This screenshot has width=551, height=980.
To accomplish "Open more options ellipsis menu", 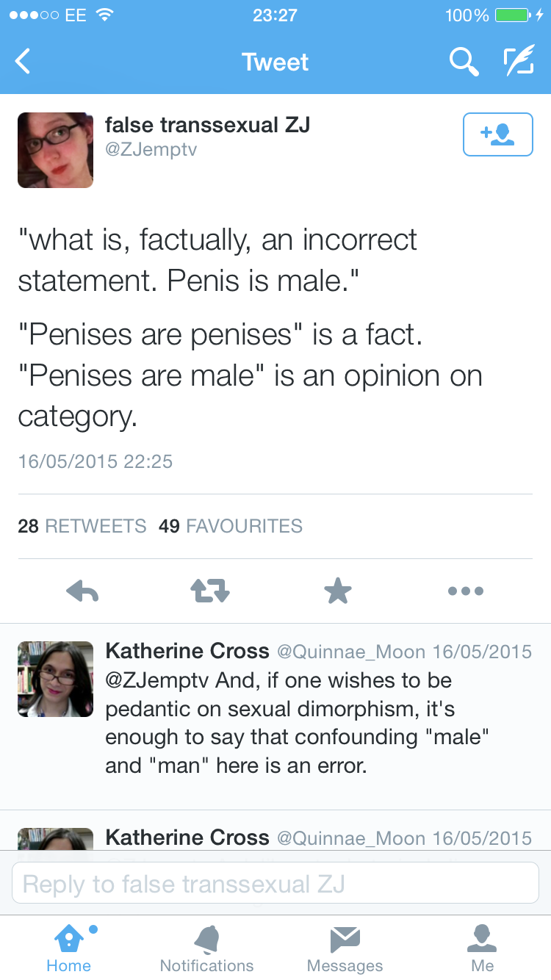I will click(x=466, y=591).
